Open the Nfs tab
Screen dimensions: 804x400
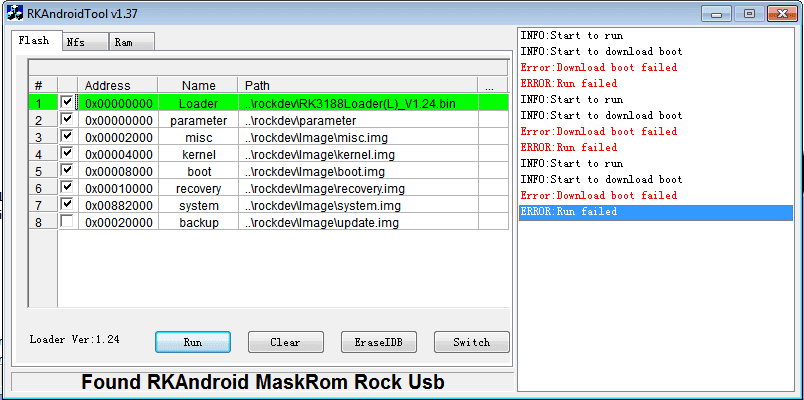(x=85, y=42)
